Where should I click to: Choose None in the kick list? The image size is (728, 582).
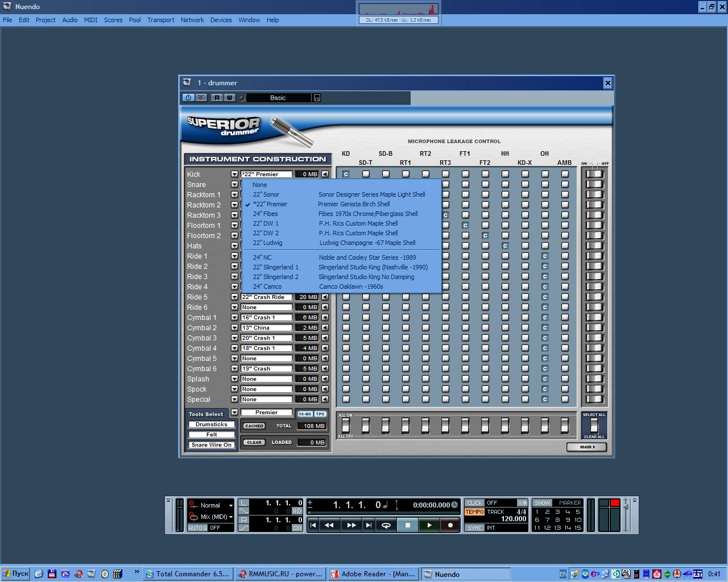point(341,185)
